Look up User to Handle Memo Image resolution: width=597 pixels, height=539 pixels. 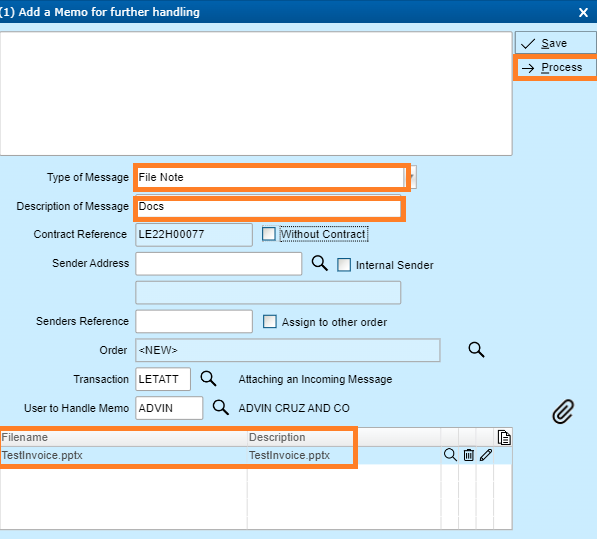pos(220,407)
